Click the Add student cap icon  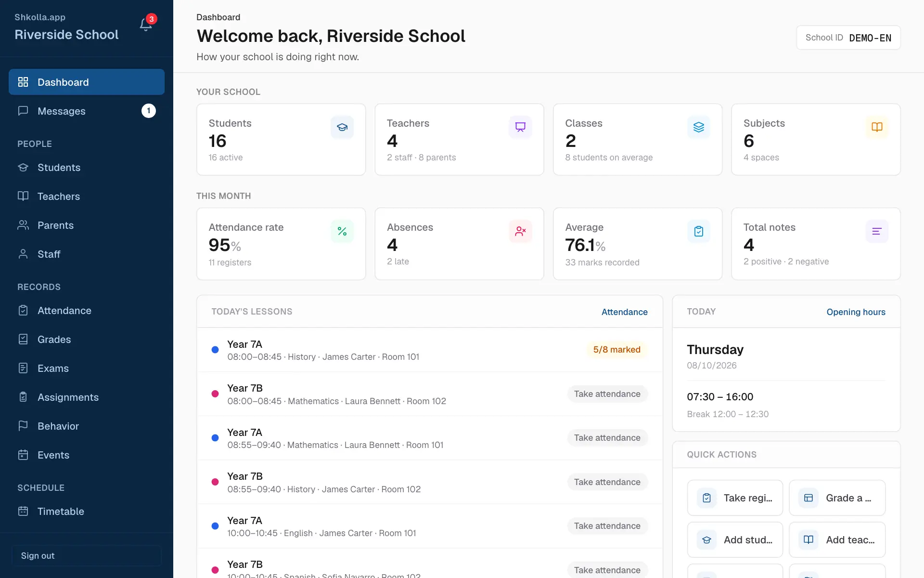tap(706, 540)
